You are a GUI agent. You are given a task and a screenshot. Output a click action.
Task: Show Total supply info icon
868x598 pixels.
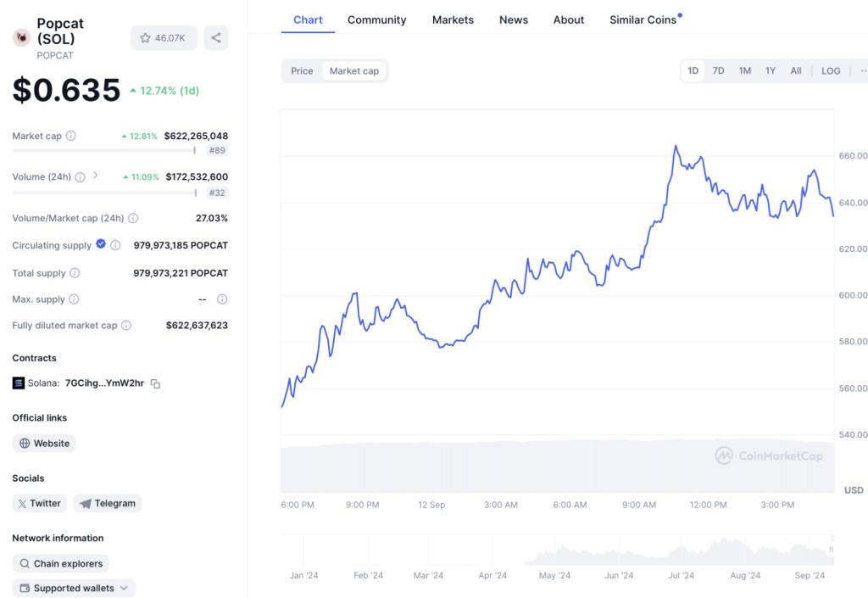(x=75, y=273)
